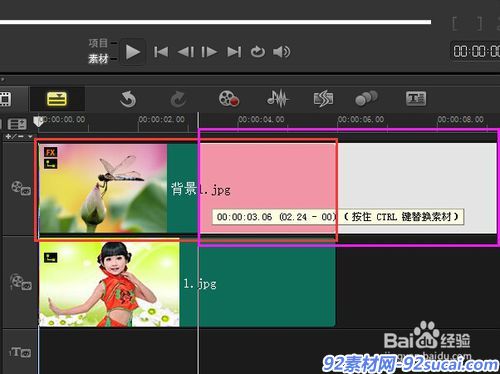Switch playback mode to 素材
The width and height of the screenshot is (500, 374).
click(x=98, y=59)
